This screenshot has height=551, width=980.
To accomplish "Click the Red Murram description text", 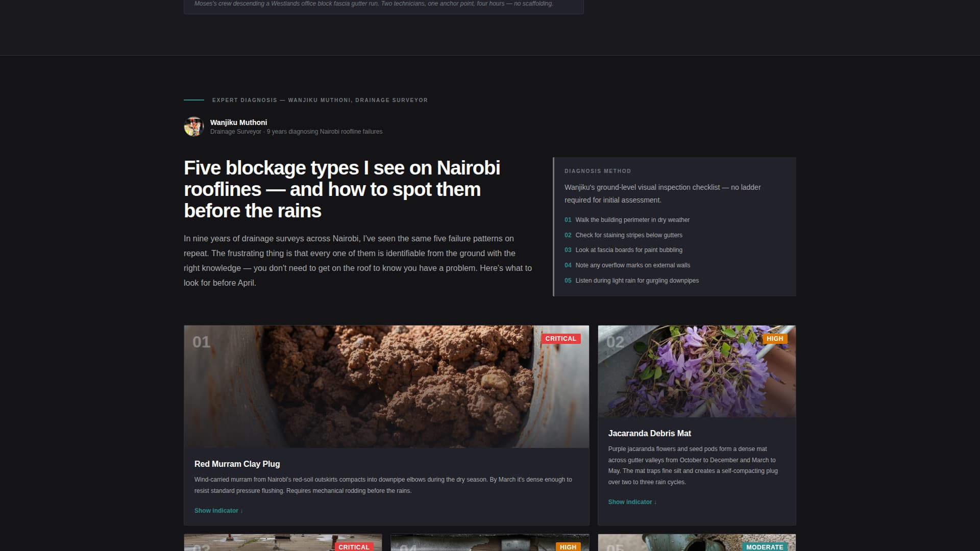I will [383, 485].
